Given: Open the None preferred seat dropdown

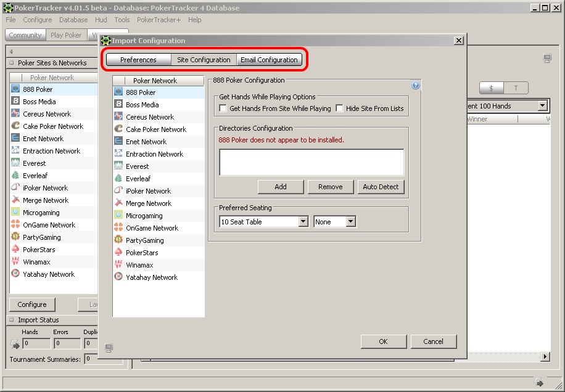Looking at the screenshot, I should click(350, 221).
